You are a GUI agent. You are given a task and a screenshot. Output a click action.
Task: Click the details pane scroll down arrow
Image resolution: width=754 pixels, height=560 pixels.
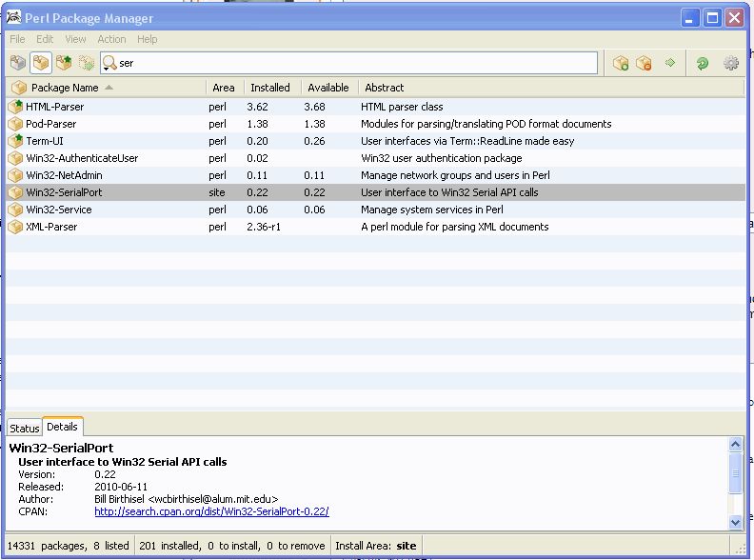click(735, 522)
